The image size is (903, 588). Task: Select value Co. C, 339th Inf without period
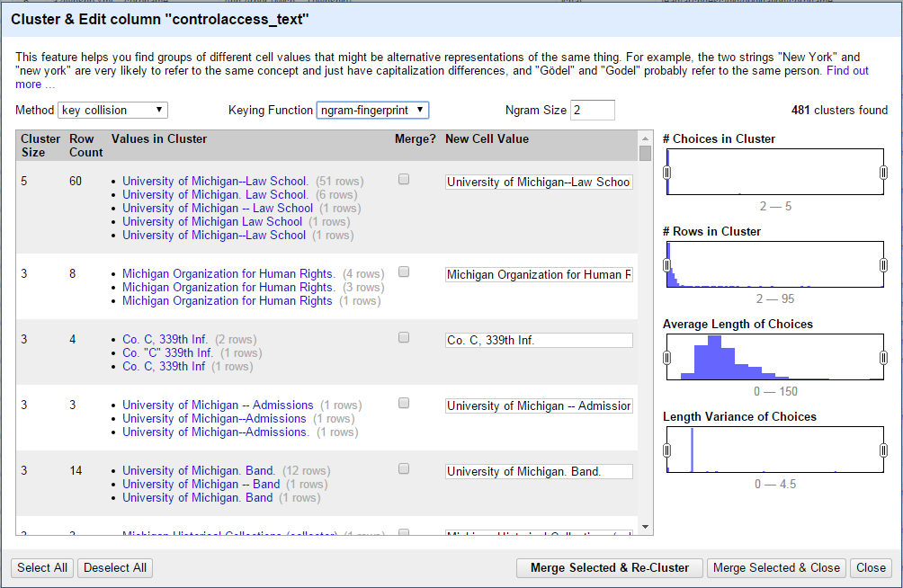[164, 366]
